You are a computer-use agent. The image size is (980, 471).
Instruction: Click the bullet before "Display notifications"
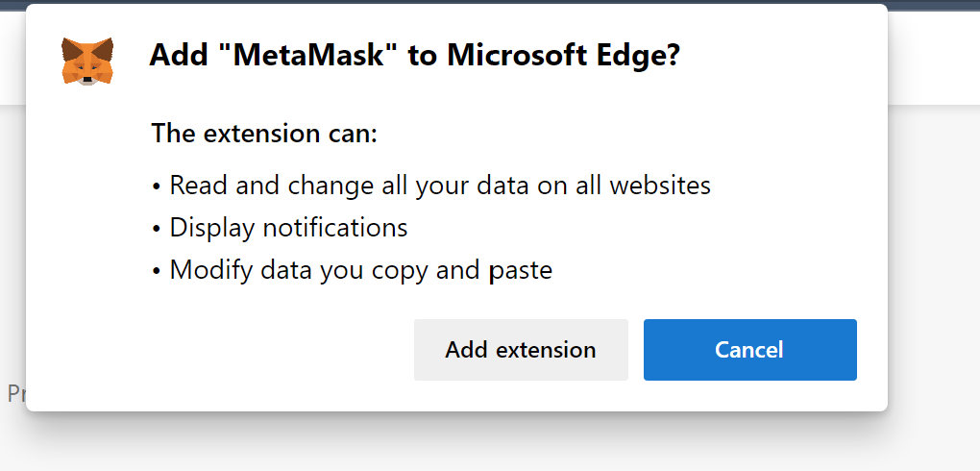click(x=157, y=229)
